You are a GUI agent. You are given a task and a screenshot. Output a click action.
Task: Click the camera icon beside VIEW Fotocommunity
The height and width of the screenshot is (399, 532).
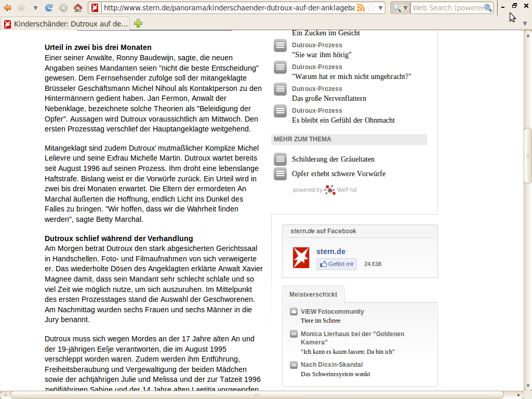(294, 312)
